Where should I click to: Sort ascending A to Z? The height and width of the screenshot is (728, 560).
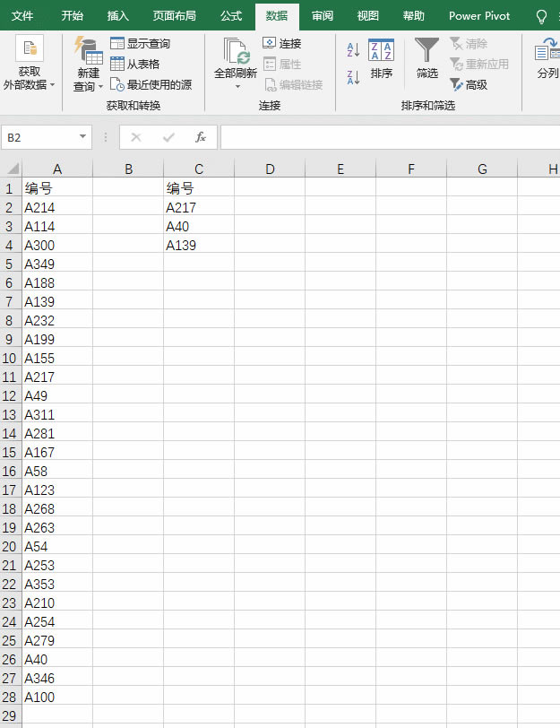click(x=353, y=49)
